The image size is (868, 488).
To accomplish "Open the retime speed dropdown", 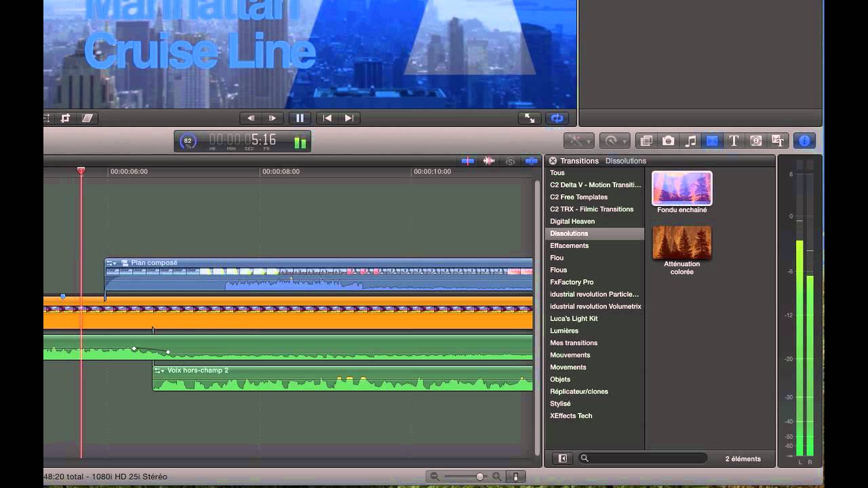I will pos(615,141).
